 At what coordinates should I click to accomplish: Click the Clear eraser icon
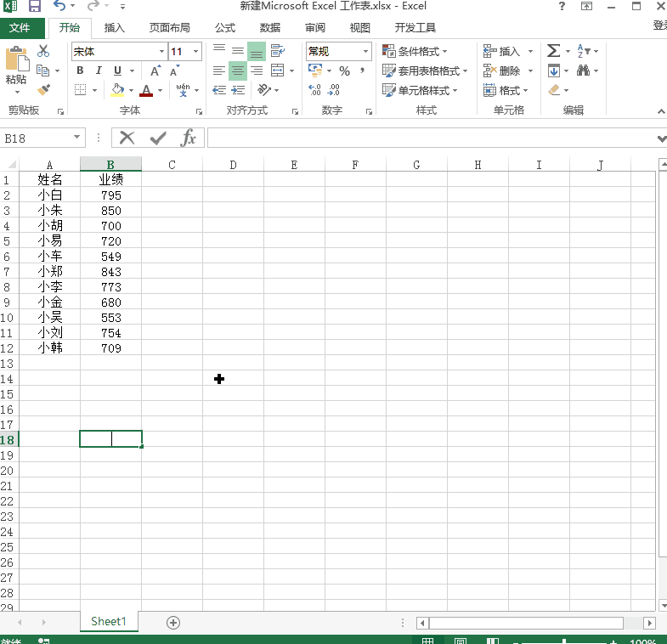coord(554,90)
